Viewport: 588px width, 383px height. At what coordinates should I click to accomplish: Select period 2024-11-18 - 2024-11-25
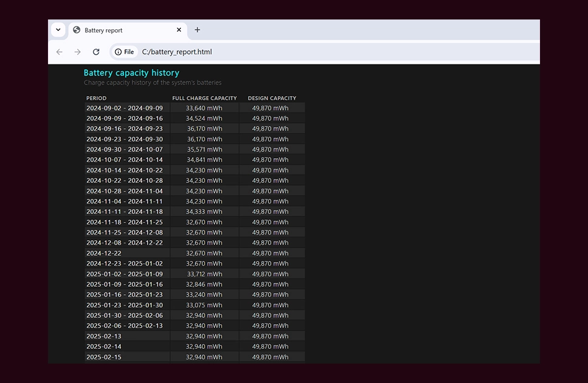(125, 223)
